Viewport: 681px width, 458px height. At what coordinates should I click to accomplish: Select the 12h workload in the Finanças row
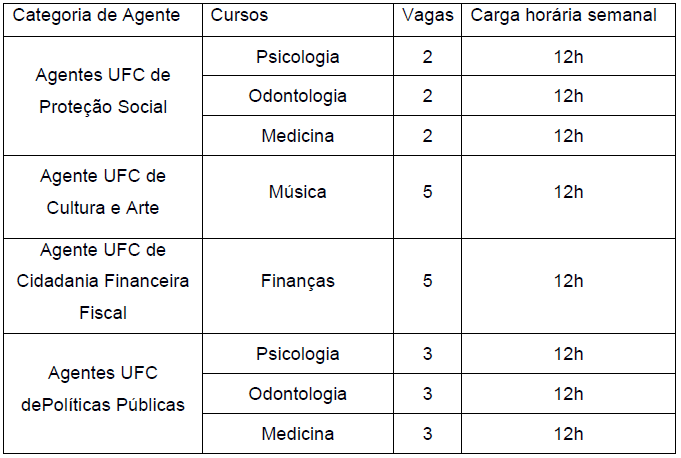pyautogui.click(x=569, y=281)
